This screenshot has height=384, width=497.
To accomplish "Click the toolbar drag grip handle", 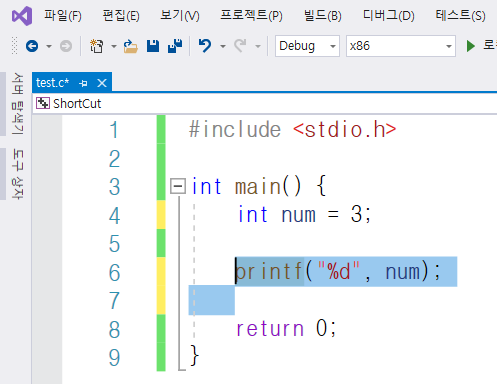I will tap(14, 46).
